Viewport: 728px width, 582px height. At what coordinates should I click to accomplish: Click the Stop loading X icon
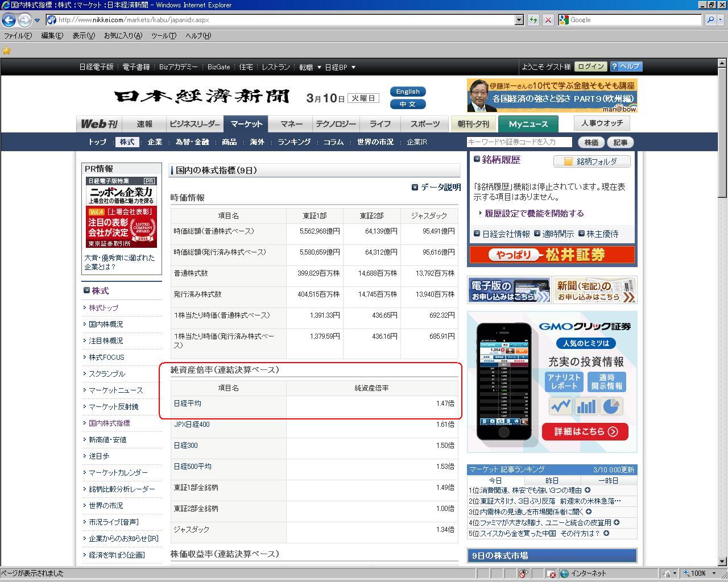(x=548, y=20)
